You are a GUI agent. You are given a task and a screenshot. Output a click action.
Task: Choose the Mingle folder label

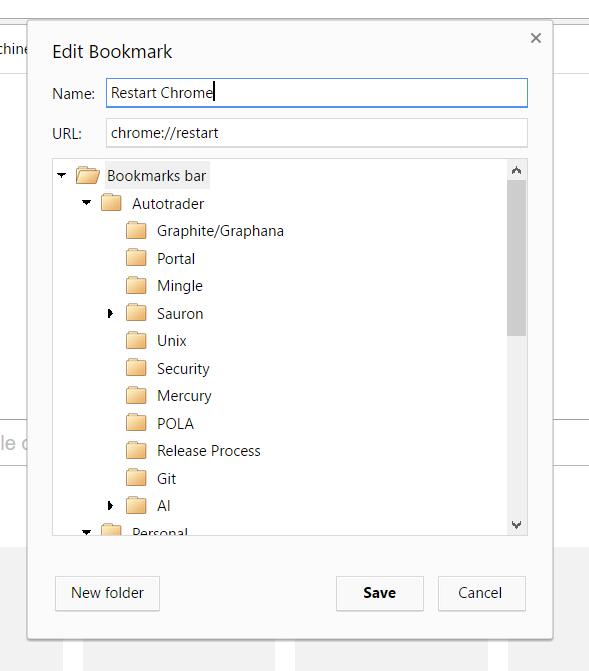pos(180,286)
